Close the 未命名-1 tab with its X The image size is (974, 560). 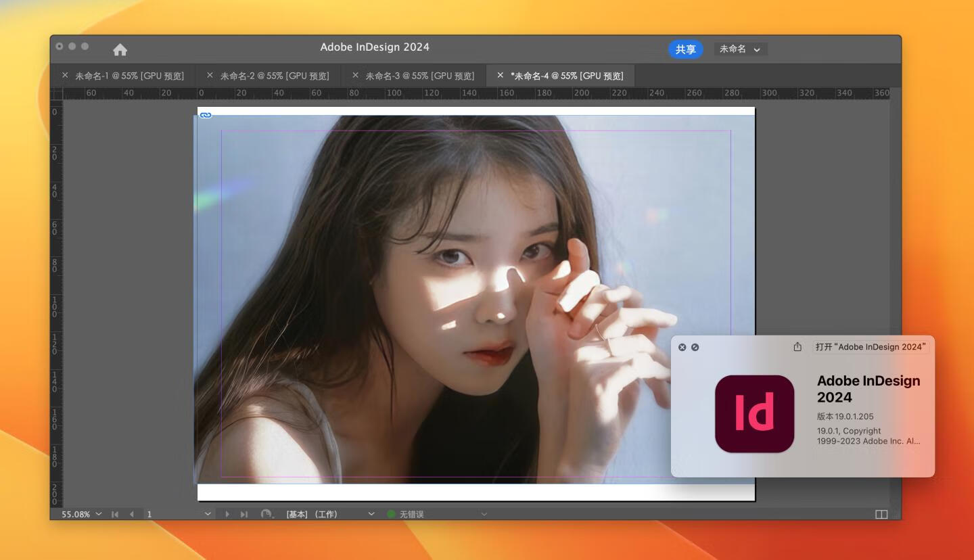[65, 75]
